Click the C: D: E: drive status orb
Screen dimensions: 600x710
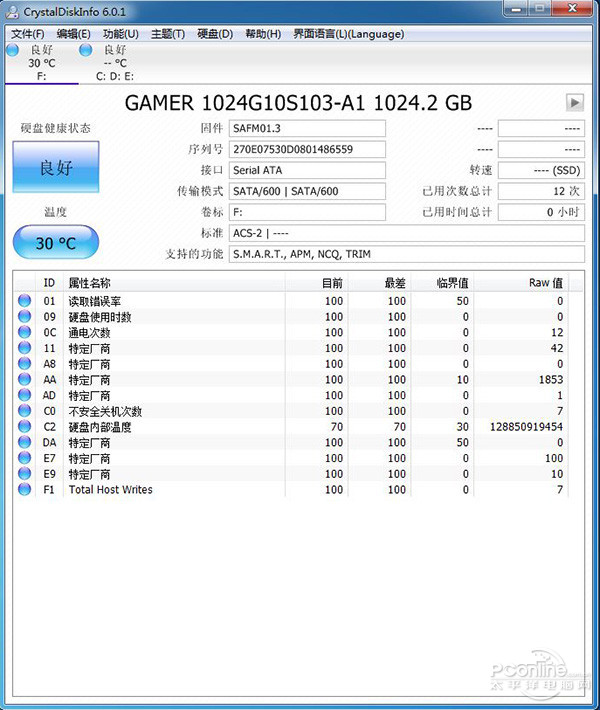point(85,50)
